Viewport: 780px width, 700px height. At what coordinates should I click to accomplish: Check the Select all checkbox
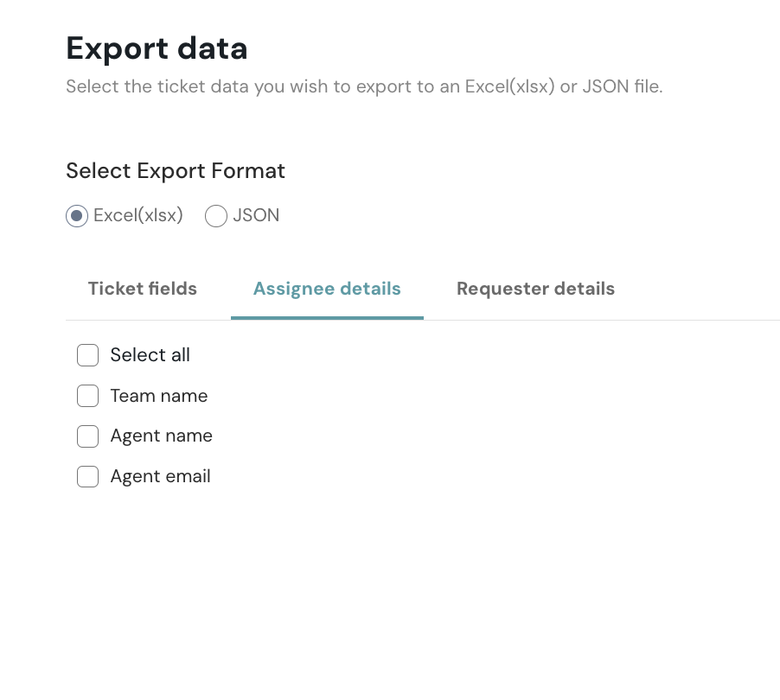pyautogui.click(x=87, y=355)
